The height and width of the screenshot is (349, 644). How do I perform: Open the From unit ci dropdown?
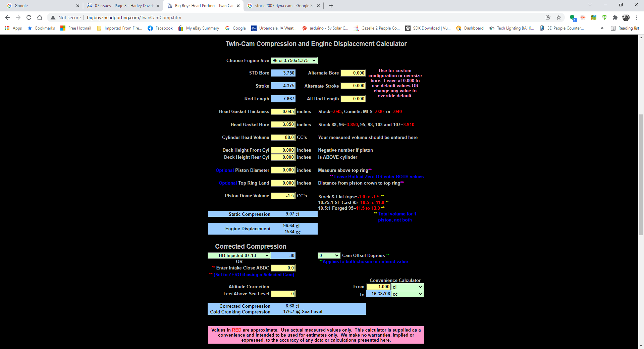point(407,287)
